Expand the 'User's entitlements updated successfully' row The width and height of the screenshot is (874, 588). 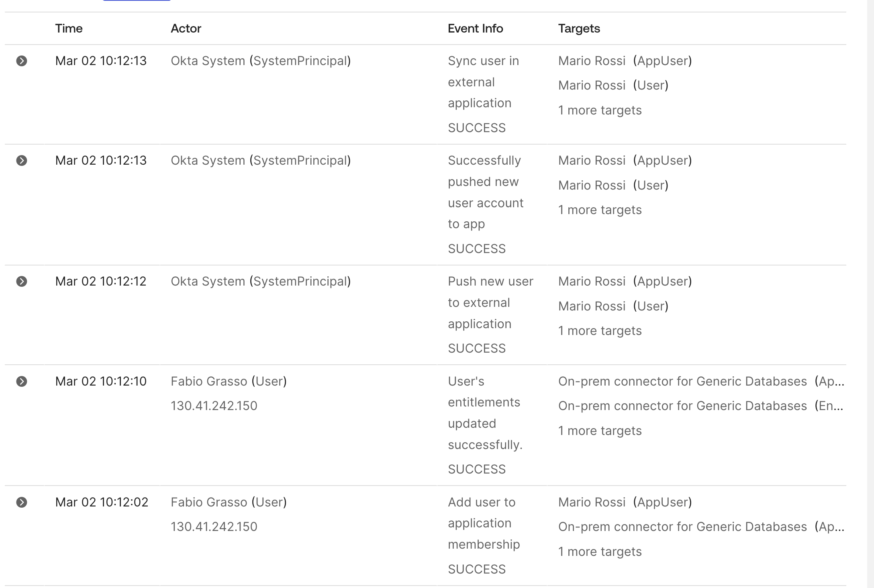[x=22, y=382]
